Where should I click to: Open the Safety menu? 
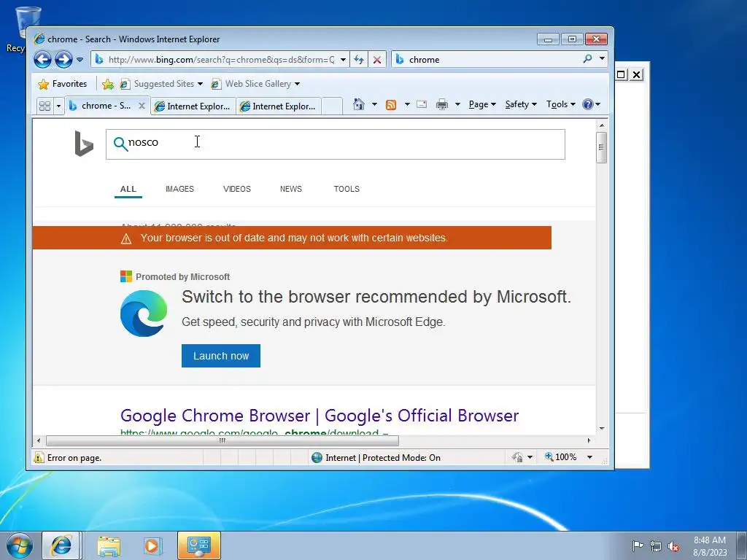[521, 104]
